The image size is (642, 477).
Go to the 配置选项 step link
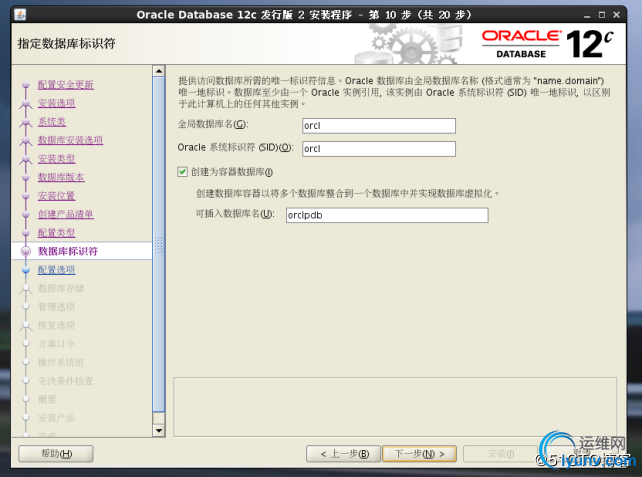pyautogui.click(x=57, y=270)
